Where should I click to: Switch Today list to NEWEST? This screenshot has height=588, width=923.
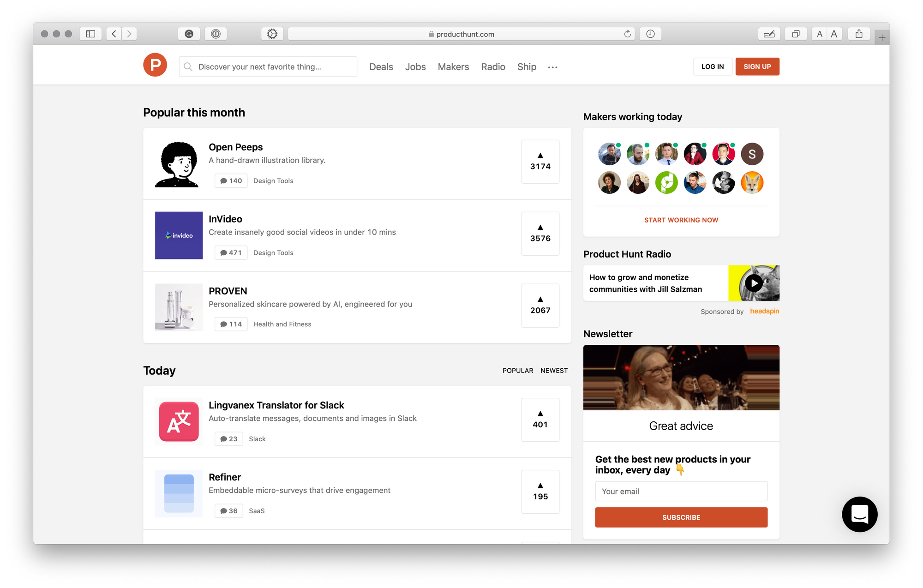tap(554, 371)
